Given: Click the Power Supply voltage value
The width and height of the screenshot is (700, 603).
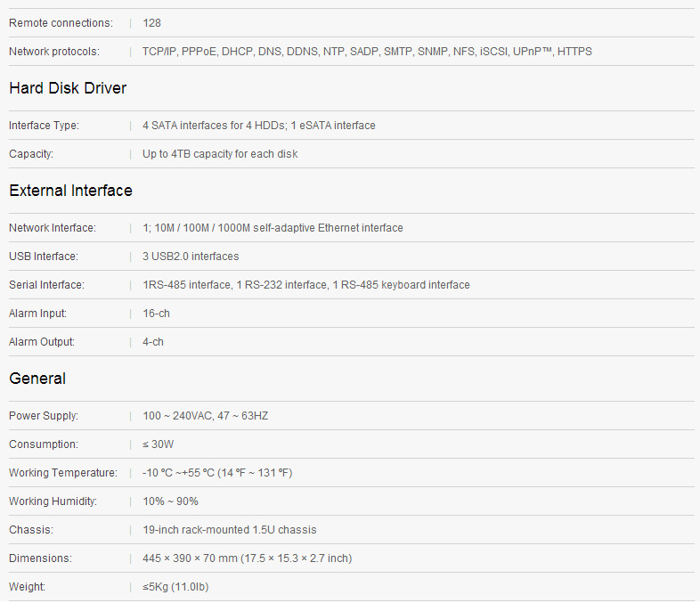Looking at the screenshot, I should tap(205, 416).
